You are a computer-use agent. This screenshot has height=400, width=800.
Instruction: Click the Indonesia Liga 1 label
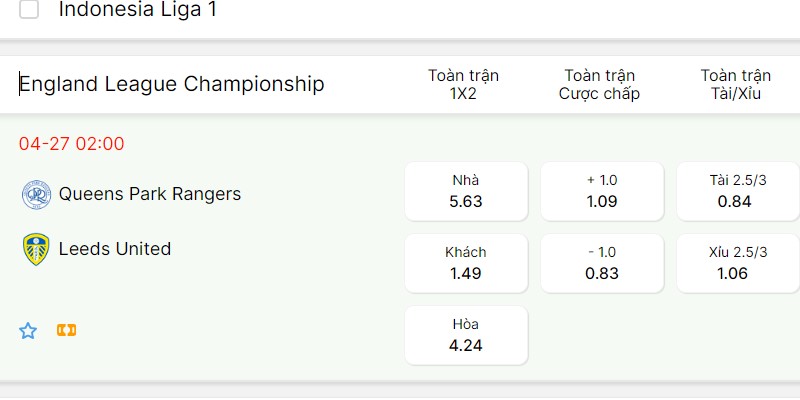(x=138, y=9)
